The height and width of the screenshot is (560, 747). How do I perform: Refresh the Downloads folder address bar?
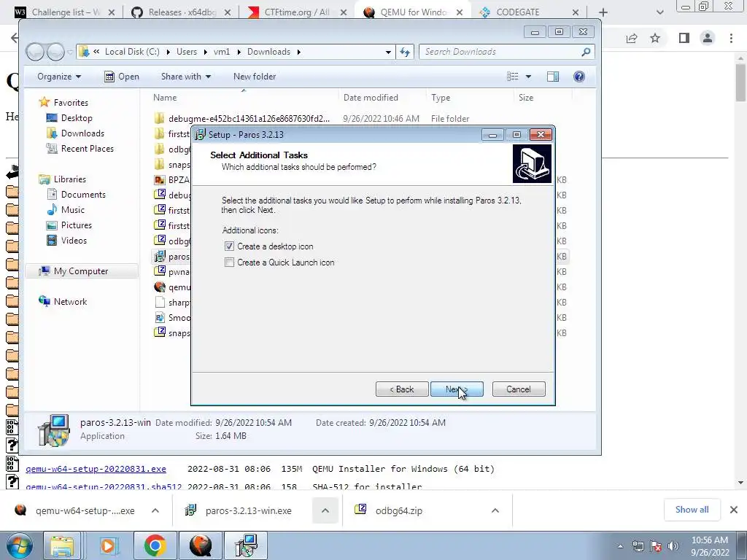click(x=405, y=52)
